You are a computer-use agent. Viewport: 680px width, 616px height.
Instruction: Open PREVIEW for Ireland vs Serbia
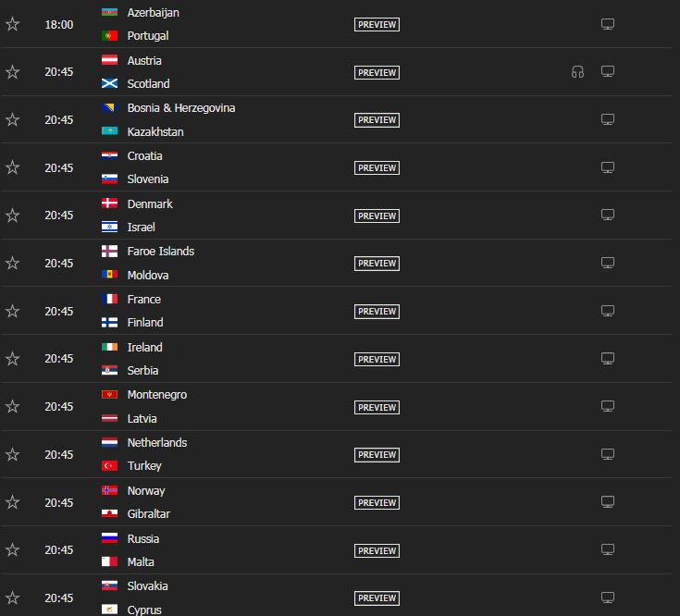(377, 360)
